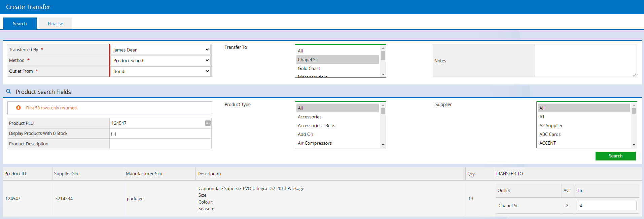The width and height of the screenshot is (644, 219).
Task: Click the Cannondale Supersix EVO description text
Action: click(x=251, y=188)
